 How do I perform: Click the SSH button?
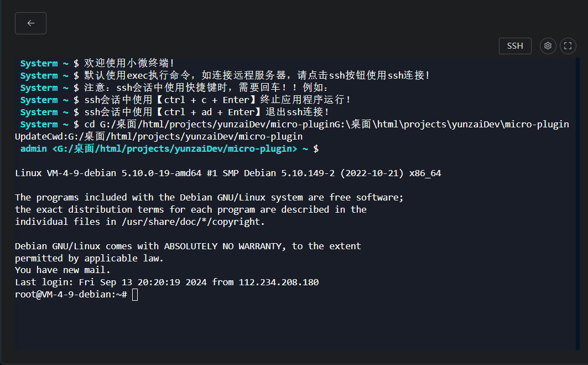(515, 46)
